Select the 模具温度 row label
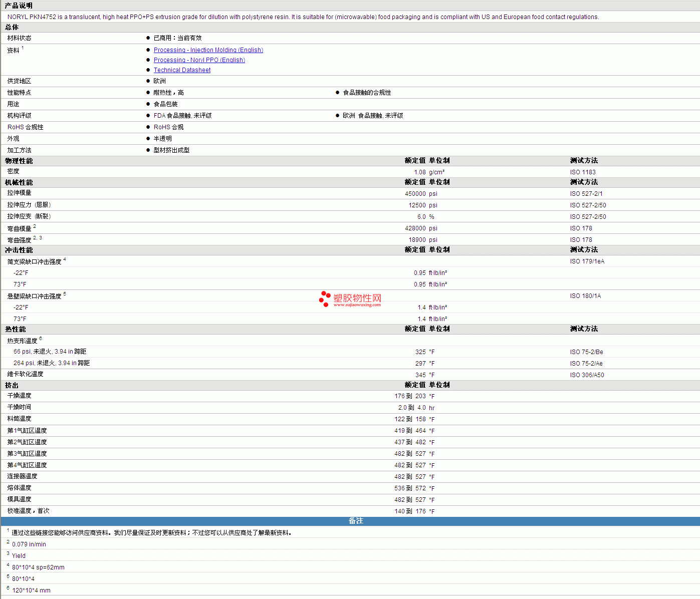Screen dimensions: 700x599 click(x=19, y=499)
